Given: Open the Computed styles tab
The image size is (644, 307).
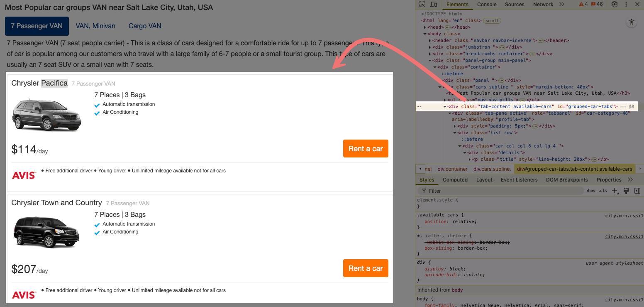Looking at the screenshot, I should tap(455, 180).
